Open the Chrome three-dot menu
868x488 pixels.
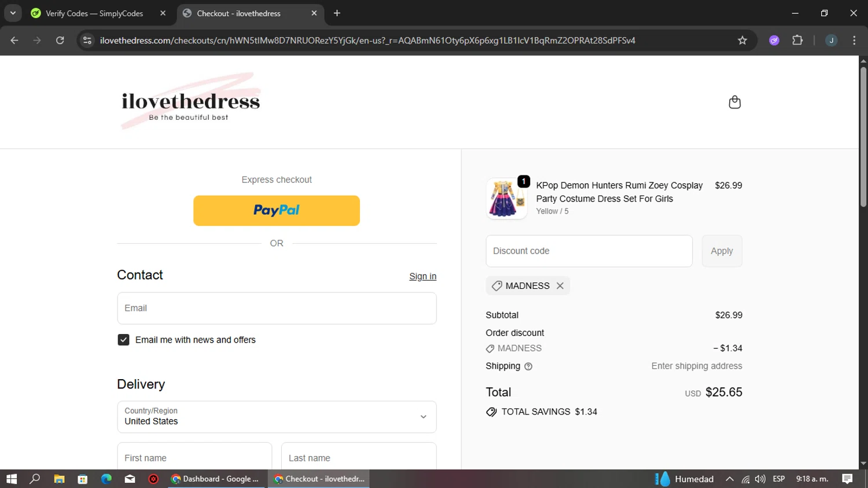click(854, 40)
